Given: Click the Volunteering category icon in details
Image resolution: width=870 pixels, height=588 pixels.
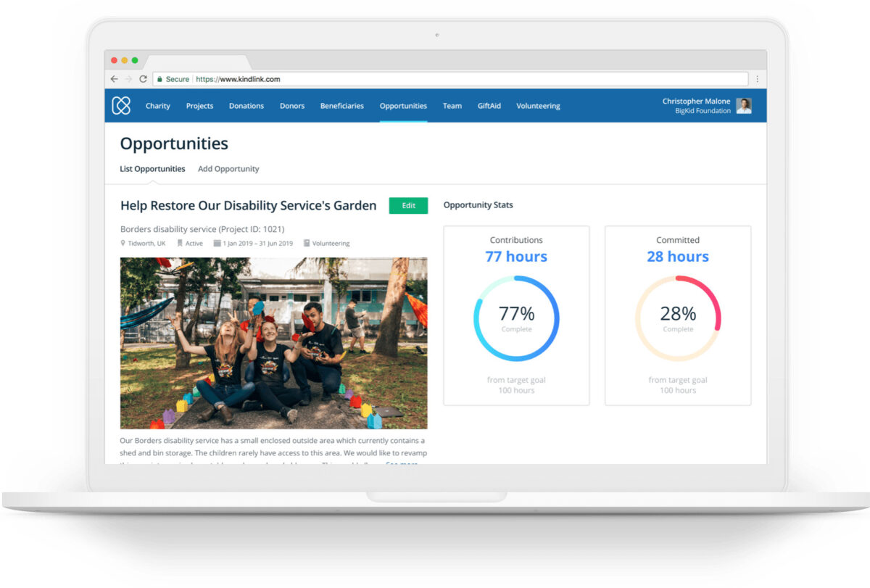Looking at the screenshot, I should pos(307,244).
